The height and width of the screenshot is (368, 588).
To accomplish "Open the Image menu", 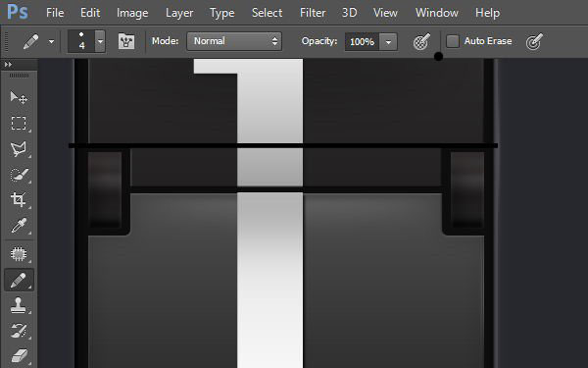I will tap(132, 13).
